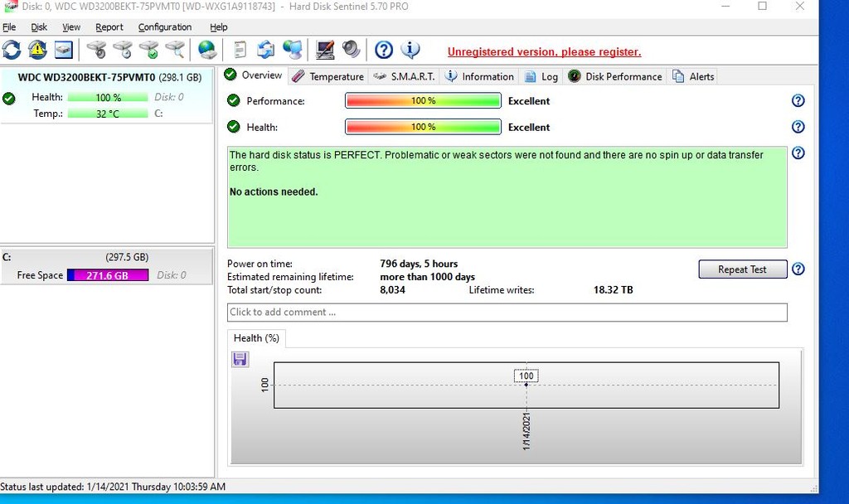Click the 'more than 1000 days' lifetime value
Screen dimensions: 849x504
[427, 277]
